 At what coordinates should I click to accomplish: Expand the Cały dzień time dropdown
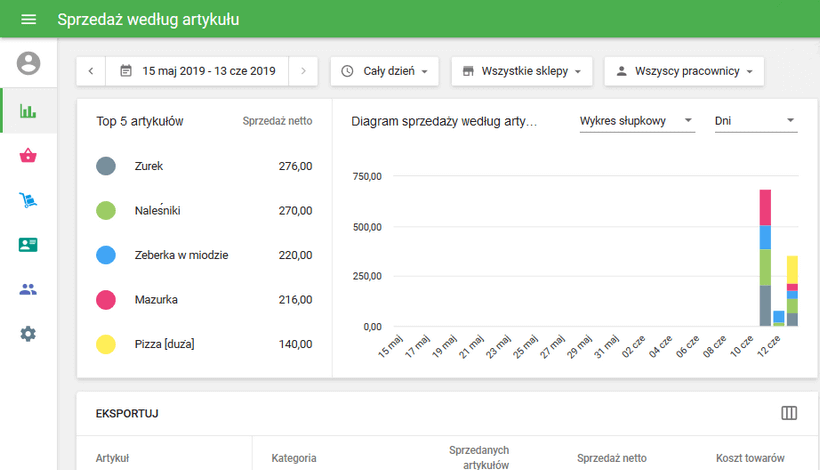click(x=384, y=71)
